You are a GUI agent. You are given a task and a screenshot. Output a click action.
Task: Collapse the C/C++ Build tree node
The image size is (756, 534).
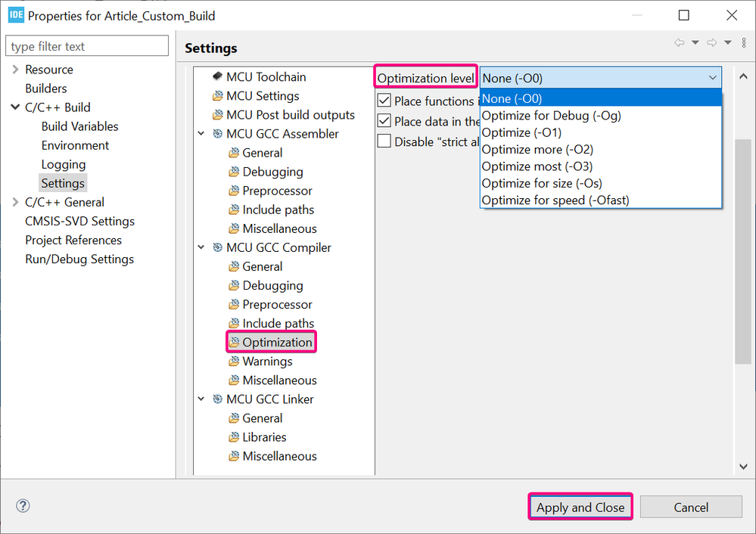(x=16, y=107)
